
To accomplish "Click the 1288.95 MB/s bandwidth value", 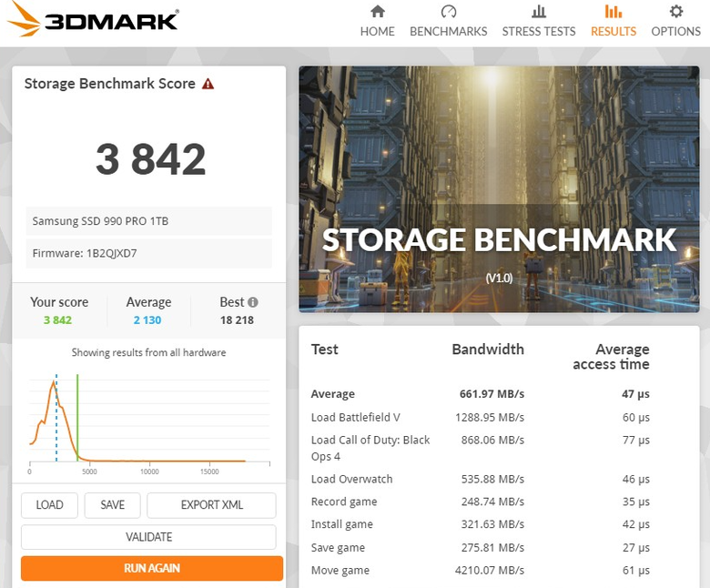I will click(490, 418).
